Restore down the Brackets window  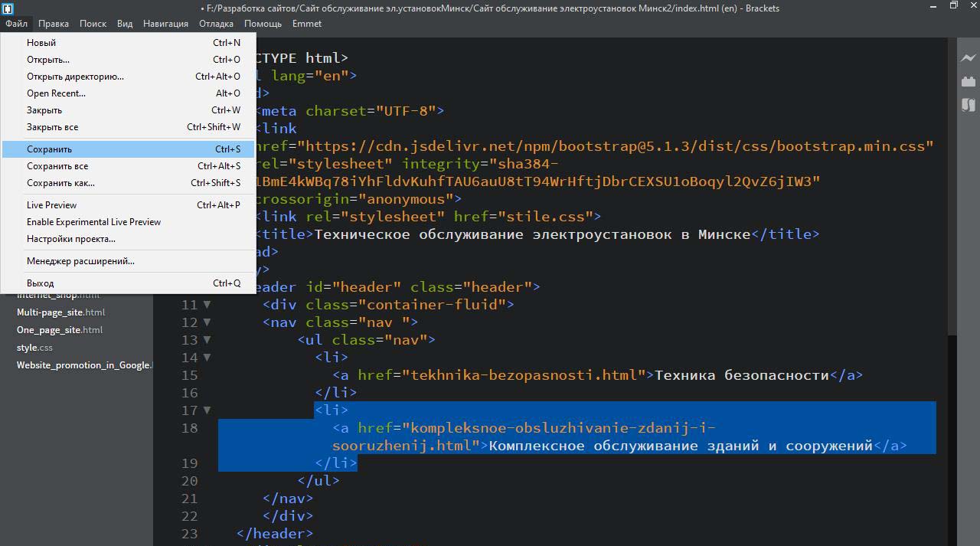coord(953,6)
